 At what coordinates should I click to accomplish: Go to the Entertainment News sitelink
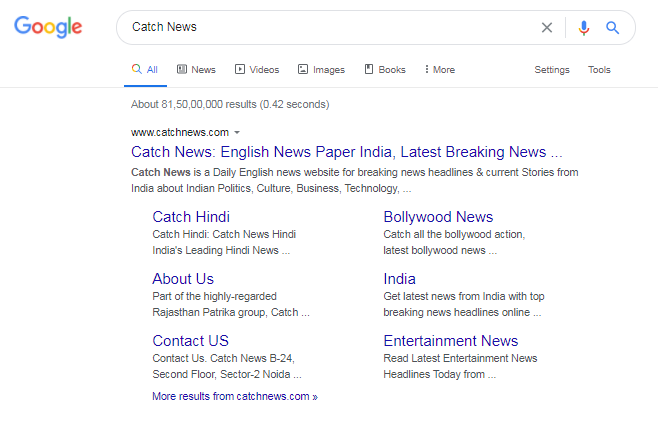(x=451, y=341)
